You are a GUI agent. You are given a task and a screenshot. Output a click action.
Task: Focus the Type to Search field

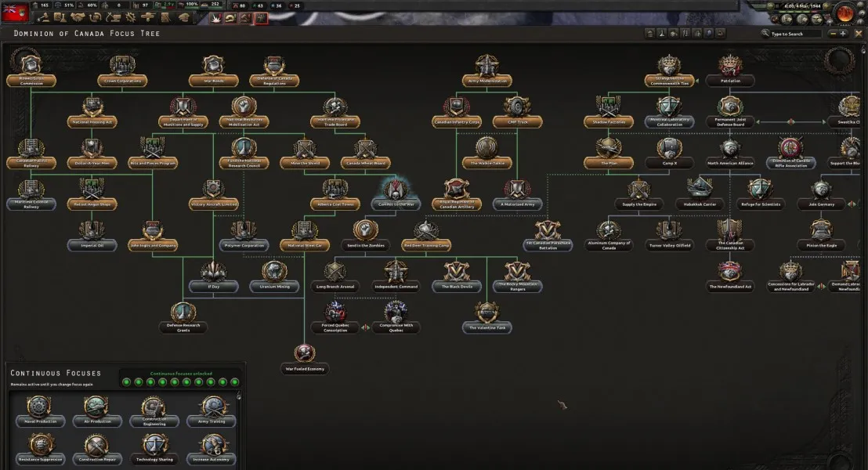pyautogui.click(x=796, y=34)
